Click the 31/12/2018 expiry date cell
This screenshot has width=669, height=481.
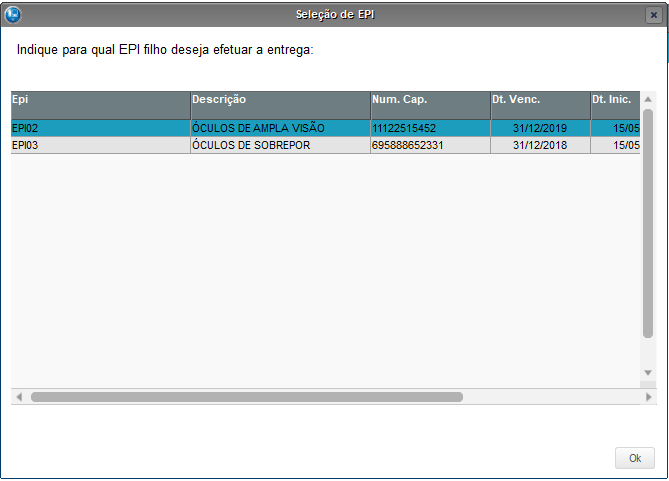(539, 145)
